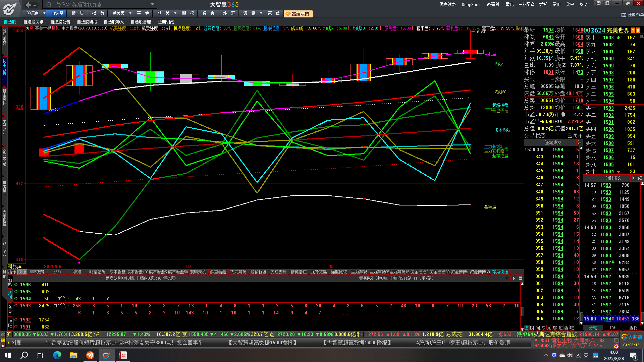This screenshot has height=362, width=644.
Task: Click the back navigation arrow
Action: point(29,5)
